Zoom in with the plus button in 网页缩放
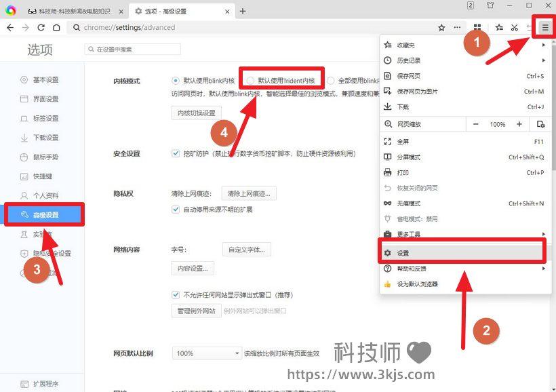556x392 pixels. pyautogui.click(x=519, y=124)
